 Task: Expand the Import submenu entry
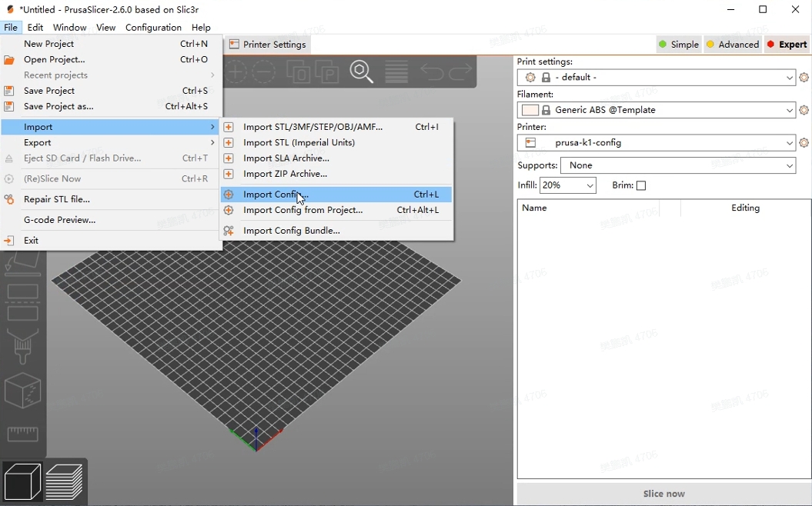(x=110, y=128)
